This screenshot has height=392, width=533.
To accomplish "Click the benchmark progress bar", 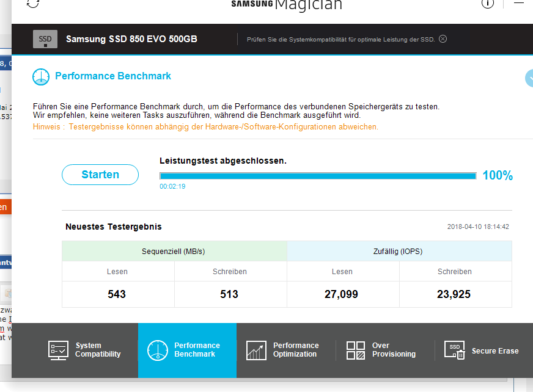I will pos(318,176).
